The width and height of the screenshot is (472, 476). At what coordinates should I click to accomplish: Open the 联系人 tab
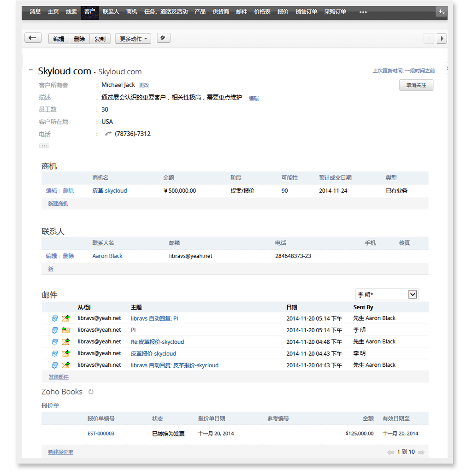coord(111,12)
